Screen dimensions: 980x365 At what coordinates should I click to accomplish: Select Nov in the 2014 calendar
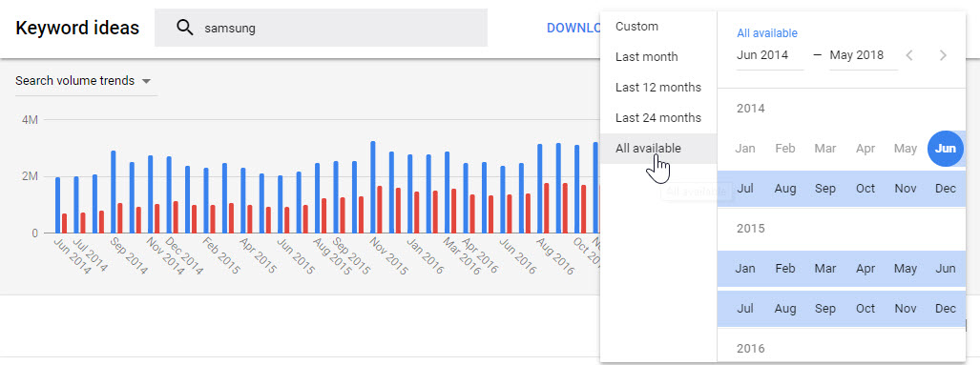click(x=906, y=189)
